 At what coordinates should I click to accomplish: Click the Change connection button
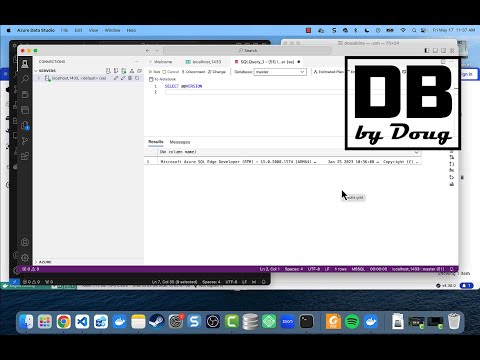click(x=217, y=72)
